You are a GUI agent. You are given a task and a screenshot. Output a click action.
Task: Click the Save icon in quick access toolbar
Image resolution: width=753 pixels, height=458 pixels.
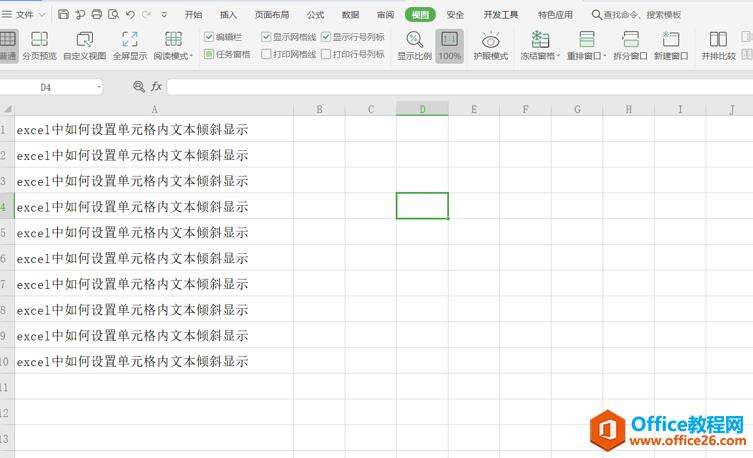63,14
